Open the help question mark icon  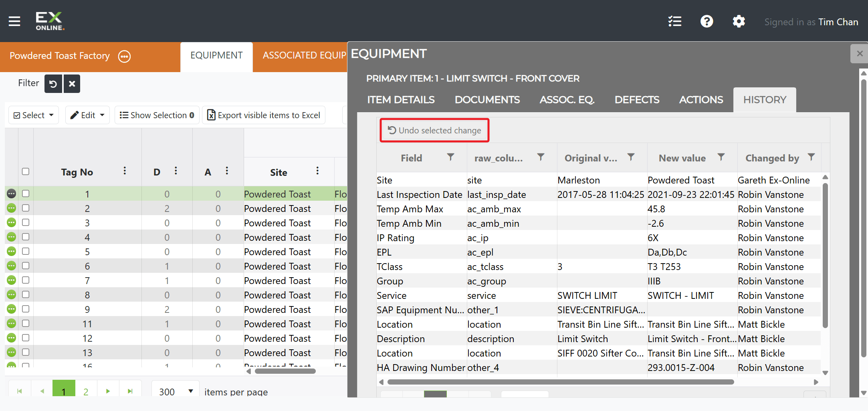(707, 21)
